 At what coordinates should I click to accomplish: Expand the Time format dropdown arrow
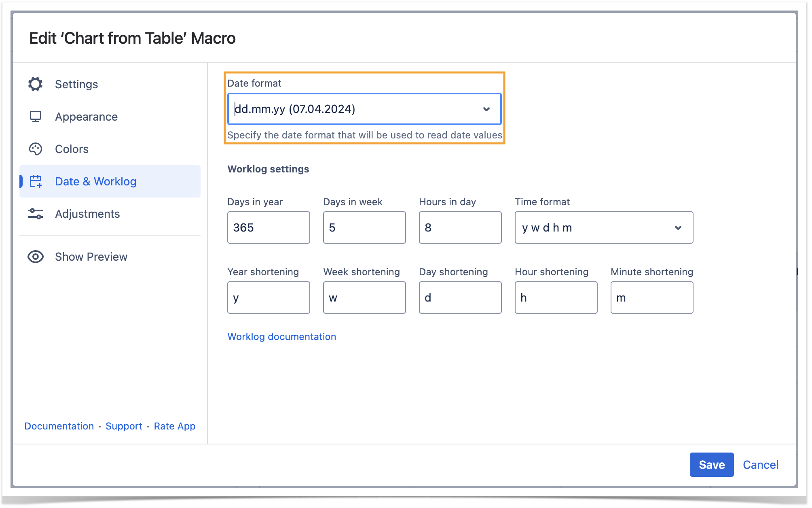click(x=678, y=227)
